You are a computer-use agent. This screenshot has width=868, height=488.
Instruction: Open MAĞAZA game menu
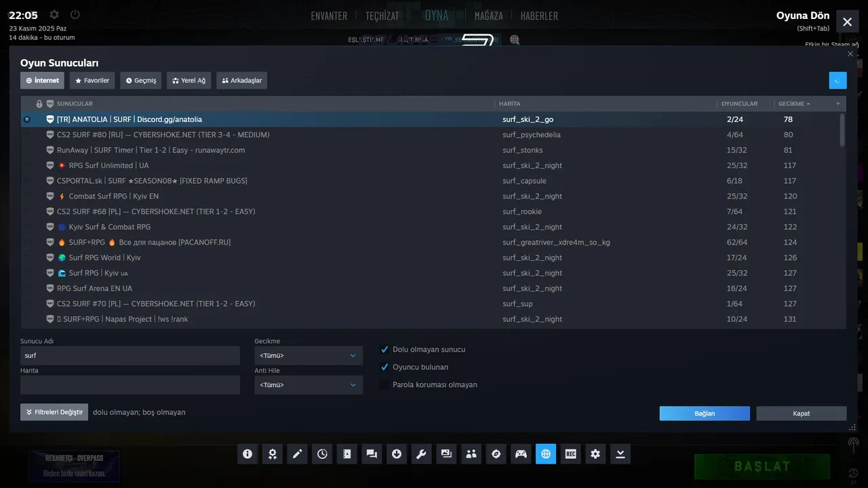pyautogui.click(x=488, y=16)
